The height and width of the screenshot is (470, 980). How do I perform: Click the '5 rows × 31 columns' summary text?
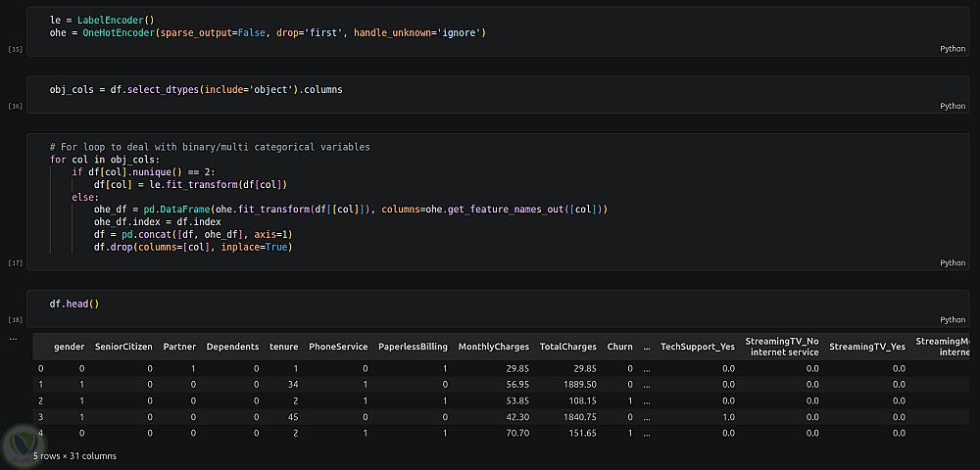pyautogui.click(x=74, y=455)
